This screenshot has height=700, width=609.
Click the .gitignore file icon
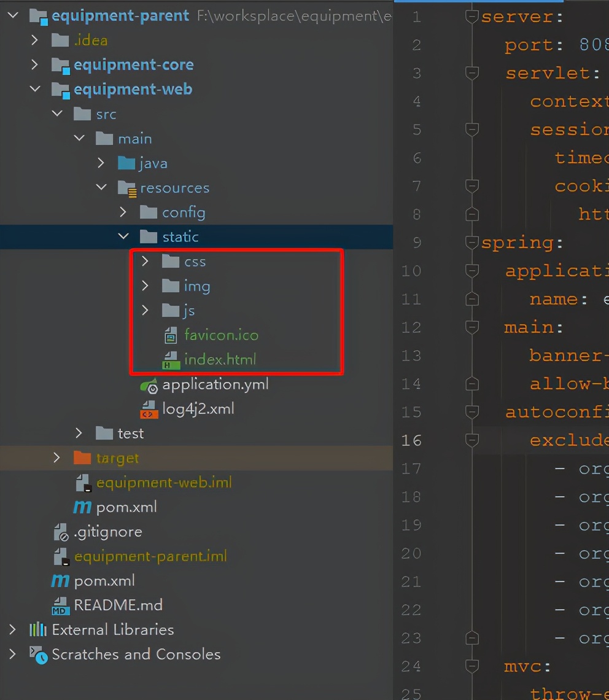pos(60,532)
